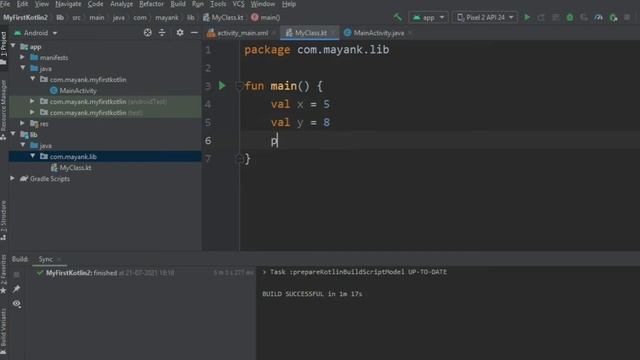The height and width of the screenshot is (360, 640).
Task: Expand Gradle Scripts node
Action: pos(13,178)
